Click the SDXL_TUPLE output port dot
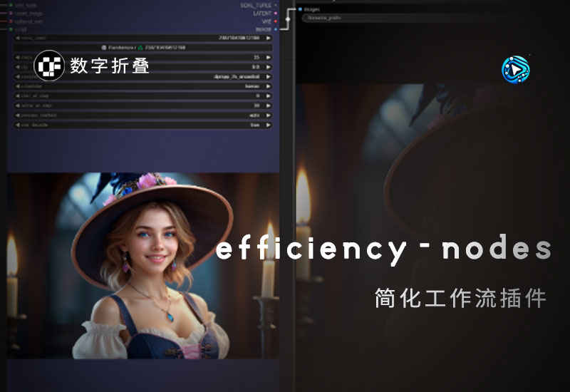 pyautogui.click(x=276, y=4)
